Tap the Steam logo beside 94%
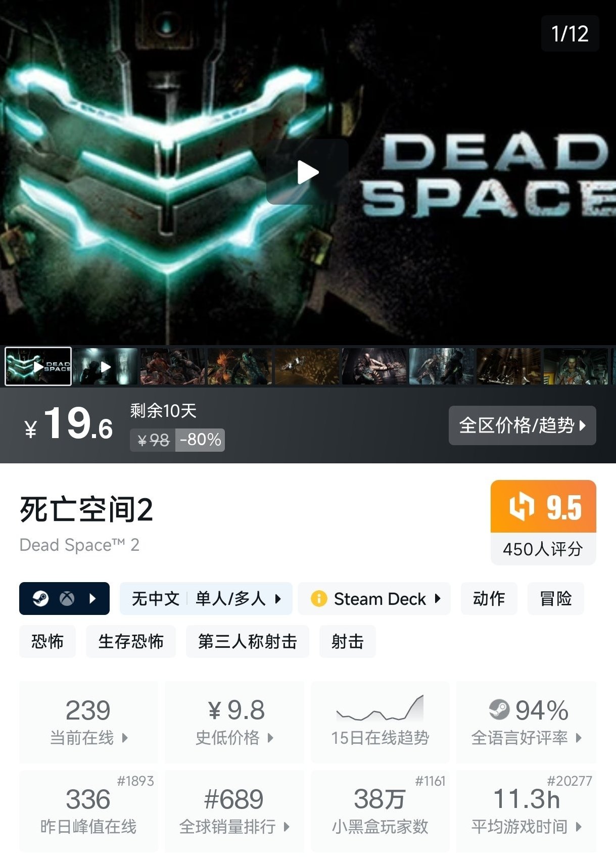The height and width of the screenshot is (859, 616). (x=499, y=709)
